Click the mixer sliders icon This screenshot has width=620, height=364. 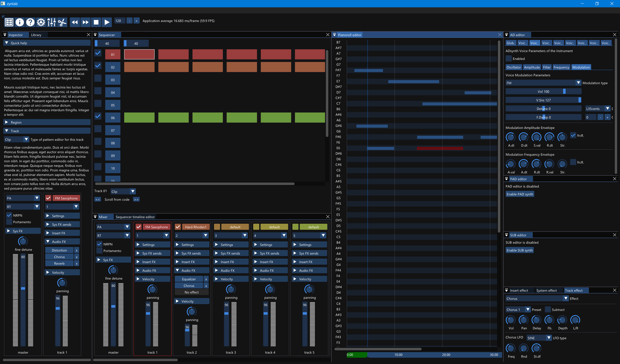click(51, 22)
